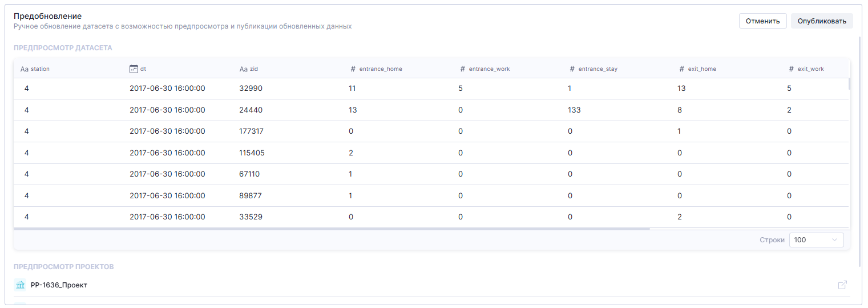Click the hash icon beside entrance_work header

(x=462, y=69)
